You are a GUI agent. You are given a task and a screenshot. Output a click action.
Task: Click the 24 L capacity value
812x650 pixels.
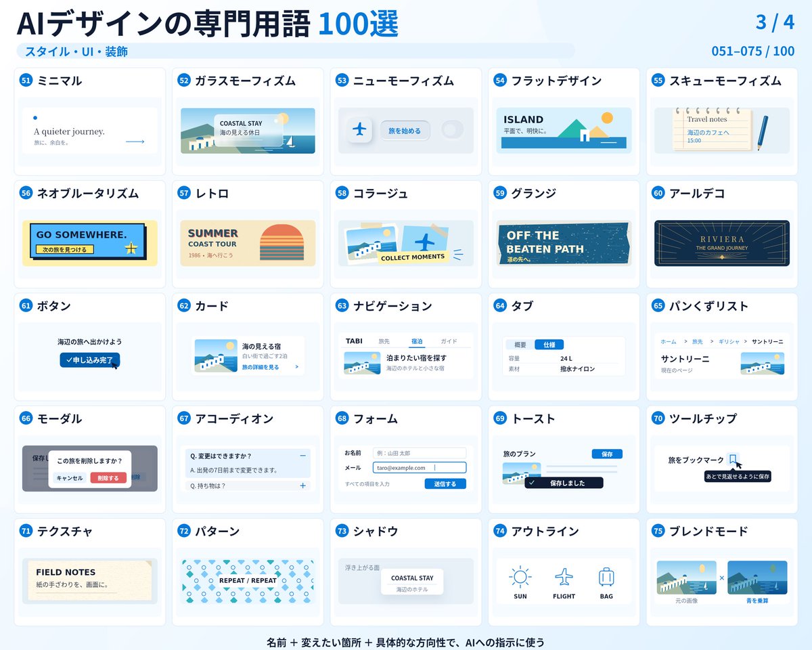tap(566, 358)
